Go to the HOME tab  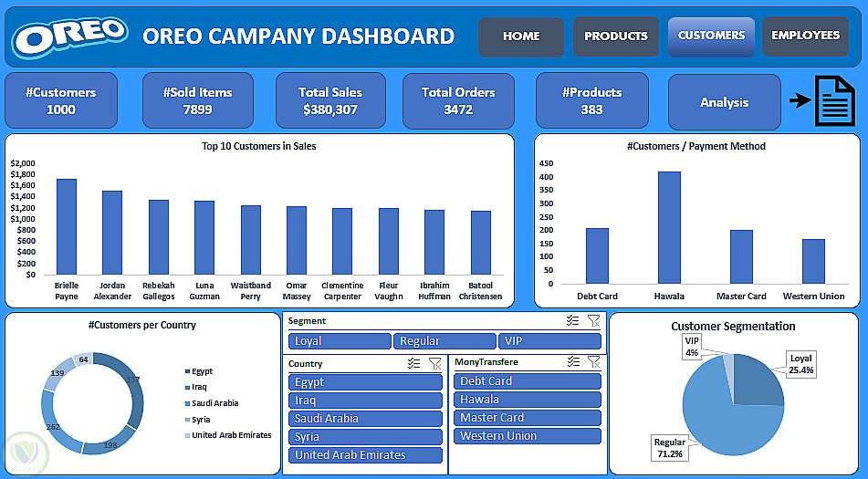click(521, 36)
